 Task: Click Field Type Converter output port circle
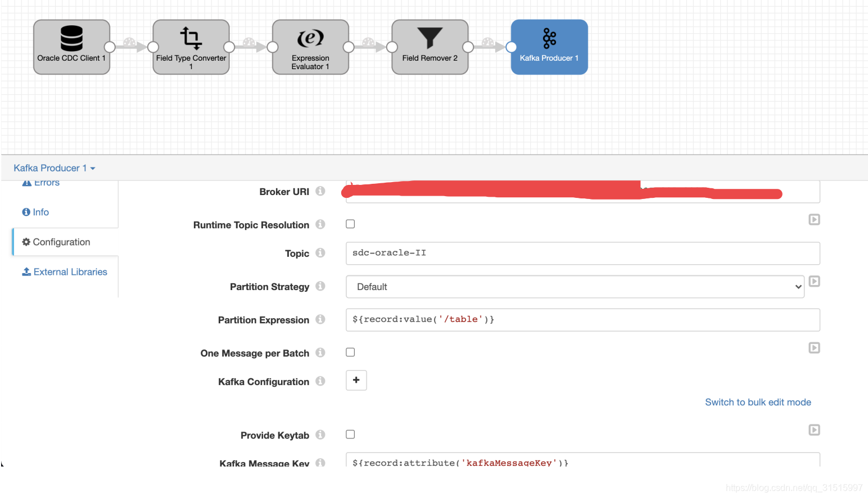[x=229, y=47]
